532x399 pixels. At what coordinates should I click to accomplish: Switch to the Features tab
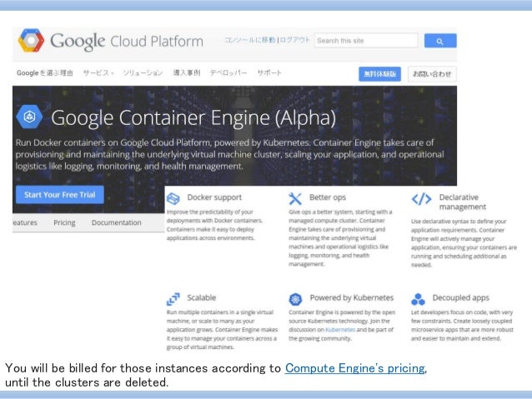[25, 222]
